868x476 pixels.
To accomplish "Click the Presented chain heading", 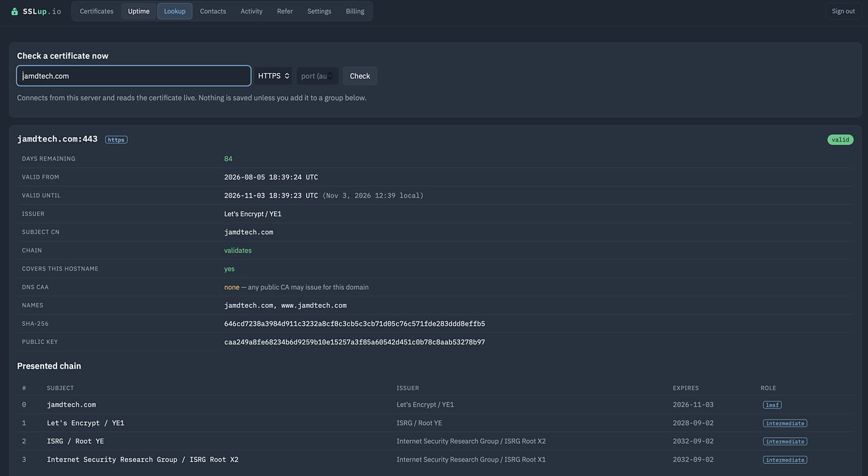I will (x=49, y=366).
